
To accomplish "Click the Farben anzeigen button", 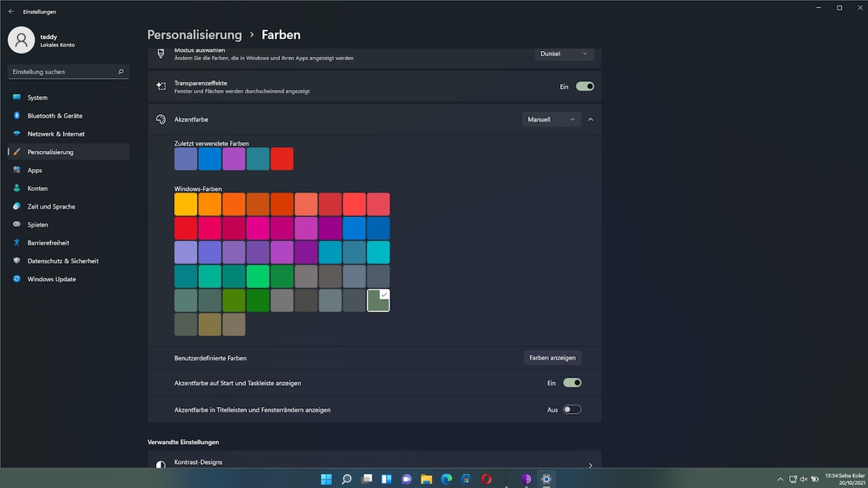I will [x=553, y=357].
